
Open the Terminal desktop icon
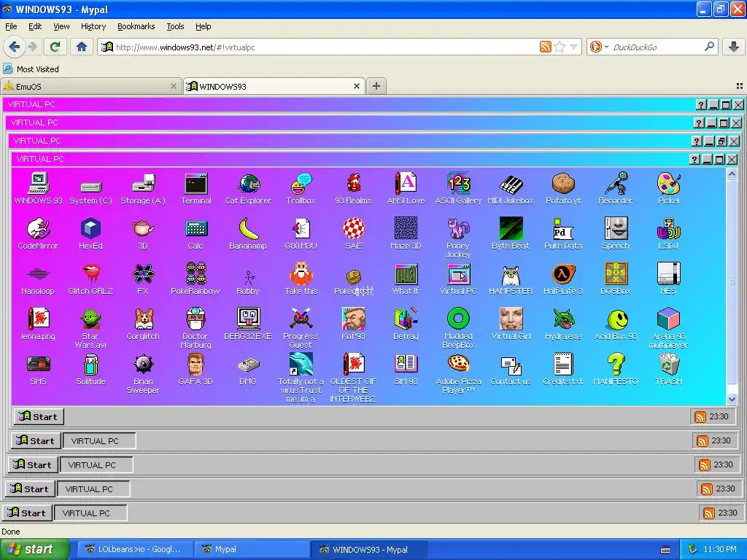[x=196, y=189]
